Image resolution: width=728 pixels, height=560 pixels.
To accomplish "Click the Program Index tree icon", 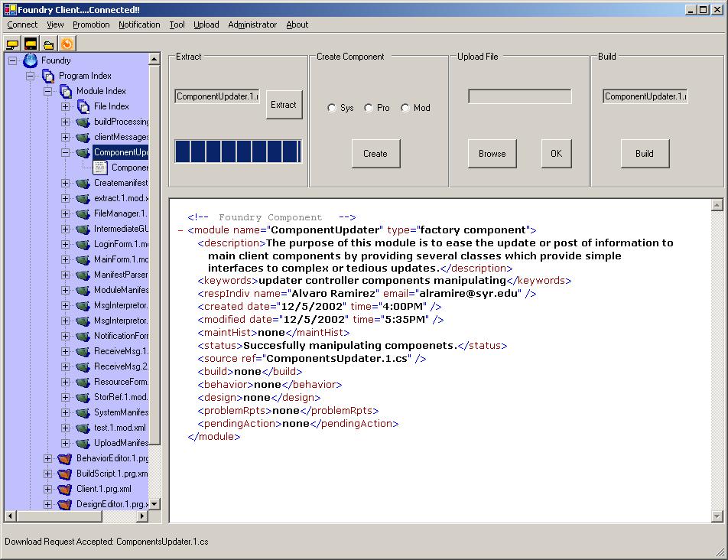I will [48, 76].
